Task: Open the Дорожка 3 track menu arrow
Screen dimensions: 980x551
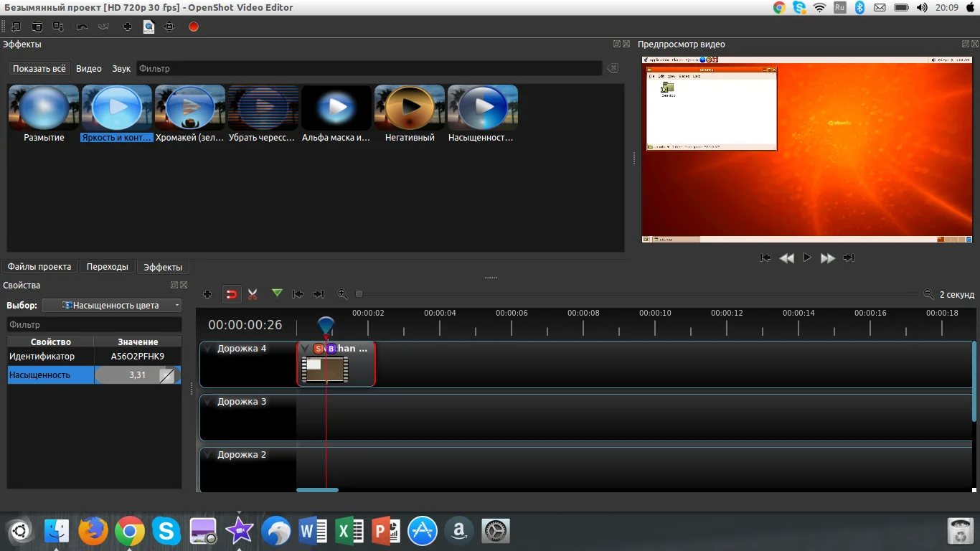Action: 208,402
